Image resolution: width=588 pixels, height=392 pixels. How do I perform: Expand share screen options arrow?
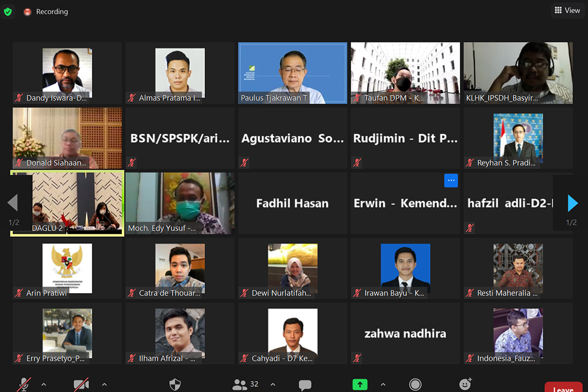383,385
